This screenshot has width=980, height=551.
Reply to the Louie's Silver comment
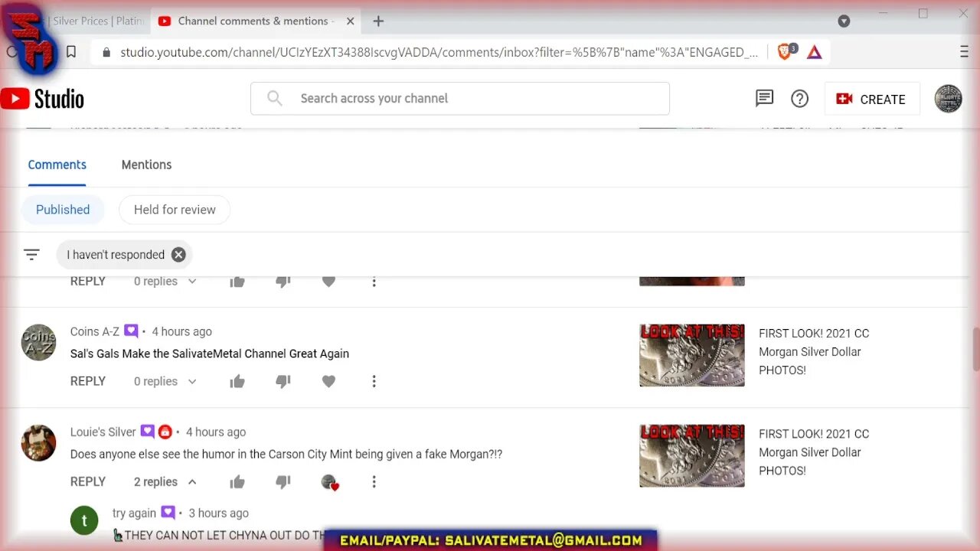[88, 481]
